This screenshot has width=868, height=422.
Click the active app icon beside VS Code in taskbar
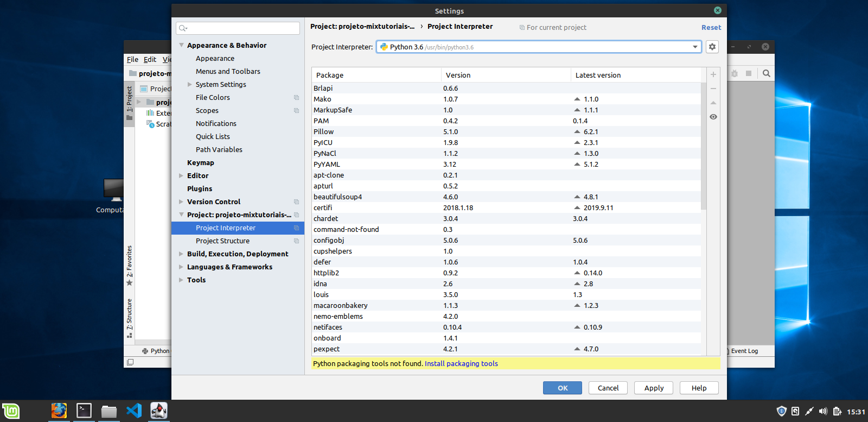(x=159, y=411)
